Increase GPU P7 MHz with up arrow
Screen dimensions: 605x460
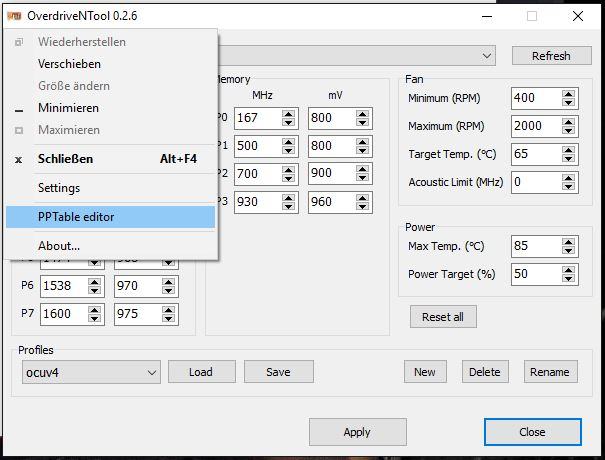(x=94, y=310)
